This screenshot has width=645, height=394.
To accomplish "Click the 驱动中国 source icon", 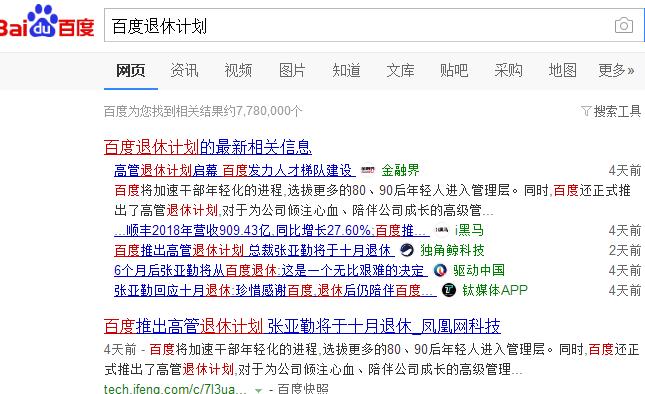I will click(x=440, y=270).
